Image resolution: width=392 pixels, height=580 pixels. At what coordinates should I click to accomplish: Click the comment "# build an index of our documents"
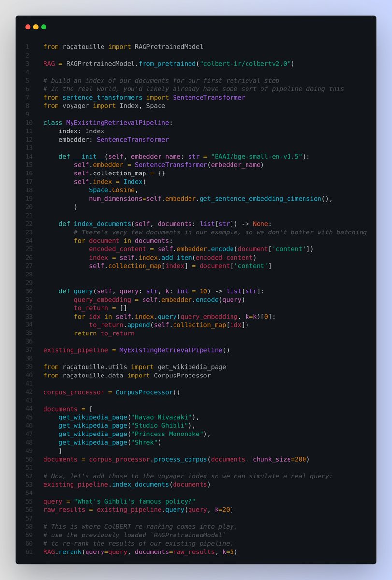(x=161, y=81)
